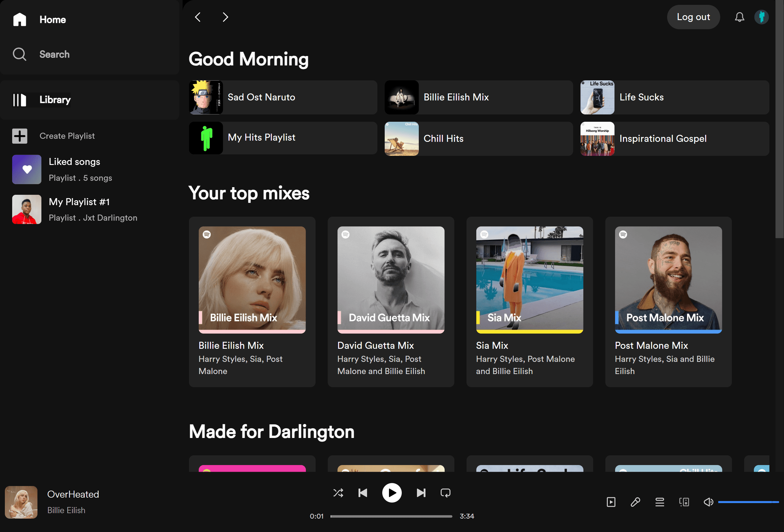Screen dimensions: 784x532
Task: Open the Liked songs playlist
Action: point(74,169)
